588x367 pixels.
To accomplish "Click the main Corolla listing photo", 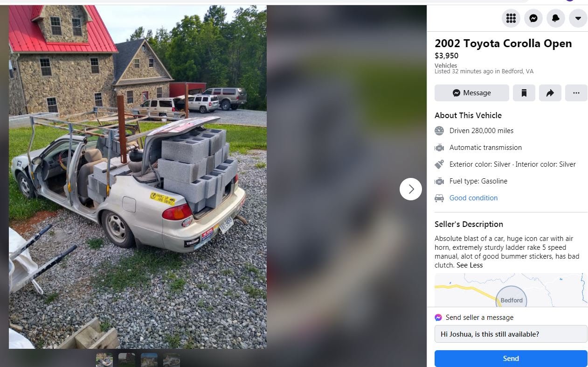I will [138, 177].
